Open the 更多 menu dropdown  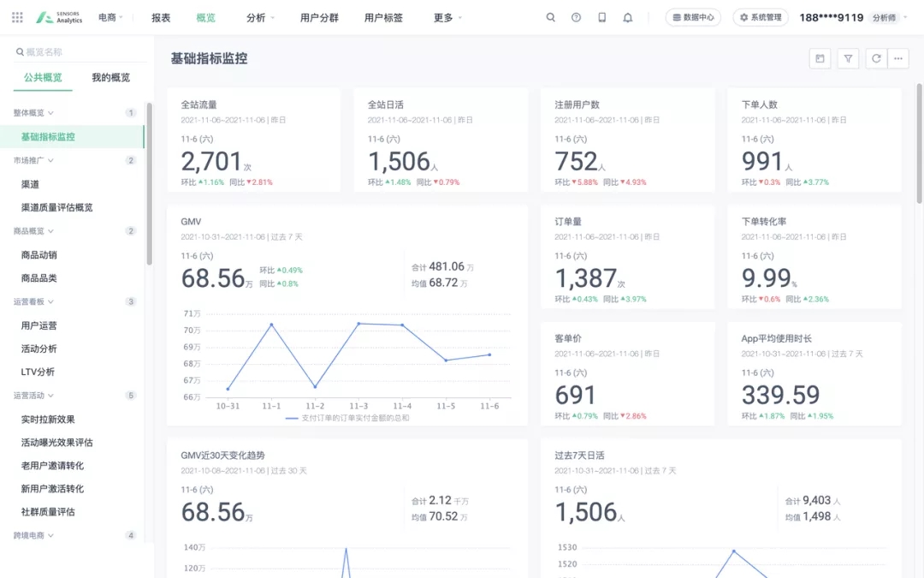tap(447, 18)
